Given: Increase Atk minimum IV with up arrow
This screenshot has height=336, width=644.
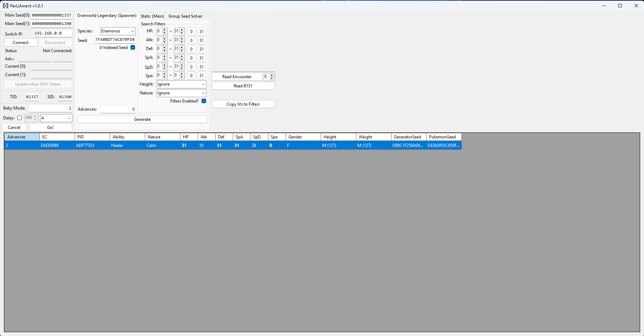Looking at the screenshot, I should coord(165,38).
